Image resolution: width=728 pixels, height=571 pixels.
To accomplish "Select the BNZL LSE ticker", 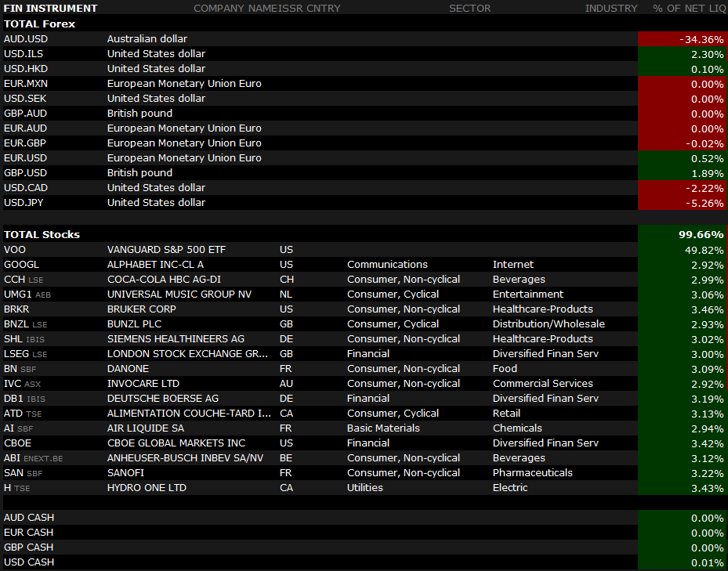I will [x=26, y=324].
